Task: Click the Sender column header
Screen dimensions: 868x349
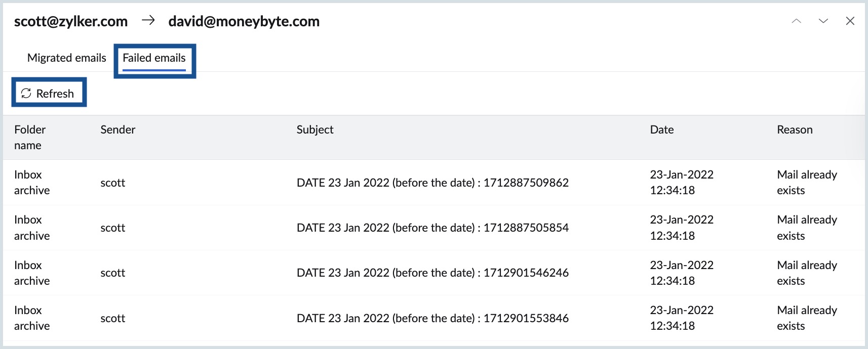Action: click(117, 130)
